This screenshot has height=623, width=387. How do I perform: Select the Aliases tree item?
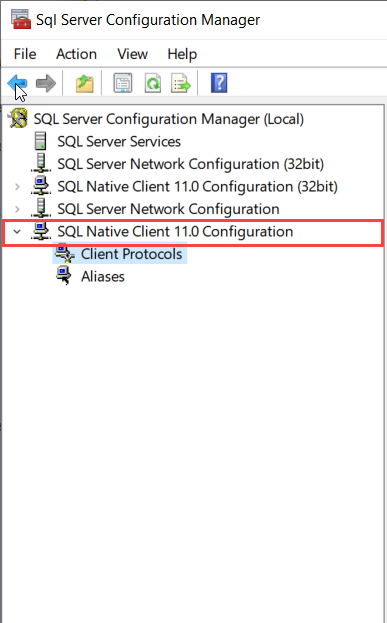click(103, 276)
